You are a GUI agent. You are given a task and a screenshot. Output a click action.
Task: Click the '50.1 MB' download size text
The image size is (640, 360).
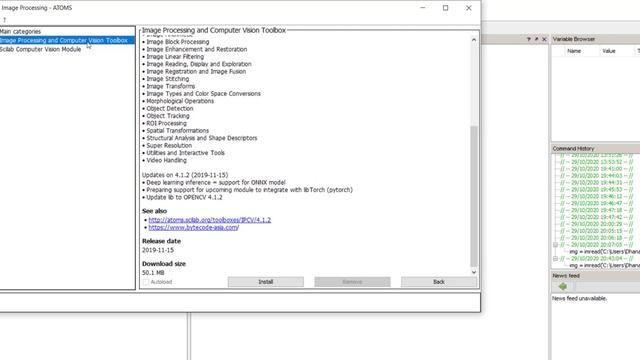tap(153, 273)
